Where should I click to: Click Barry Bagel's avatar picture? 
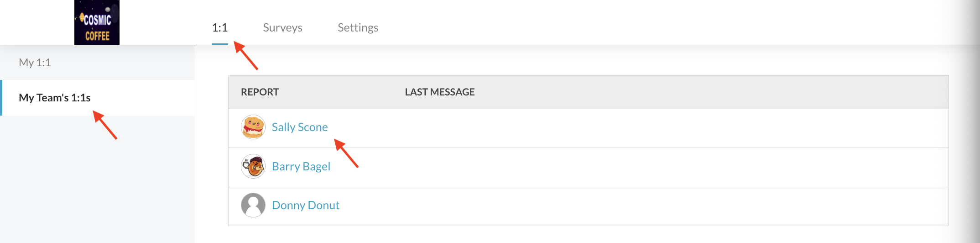tap(253, 166)
